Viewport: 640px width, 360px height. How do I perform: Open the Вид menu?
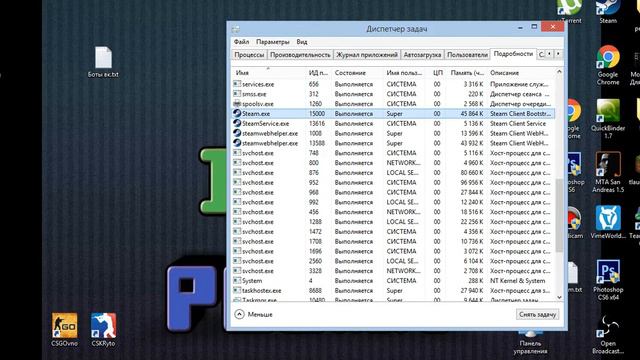coord(302,42)
